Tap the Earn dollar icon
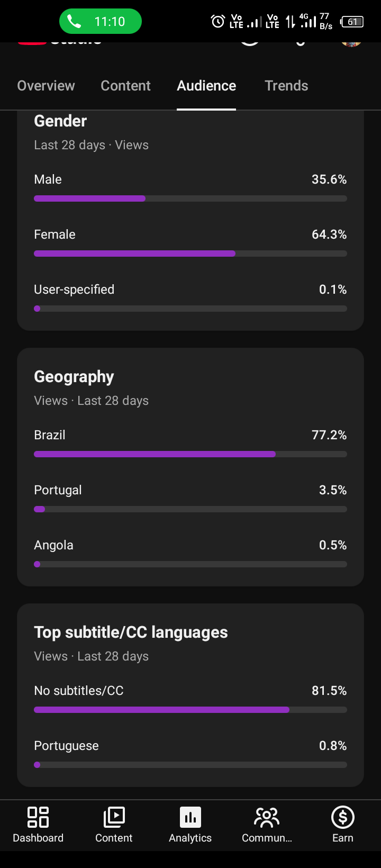Screen dimensions: 381x868 coord(343,817)
